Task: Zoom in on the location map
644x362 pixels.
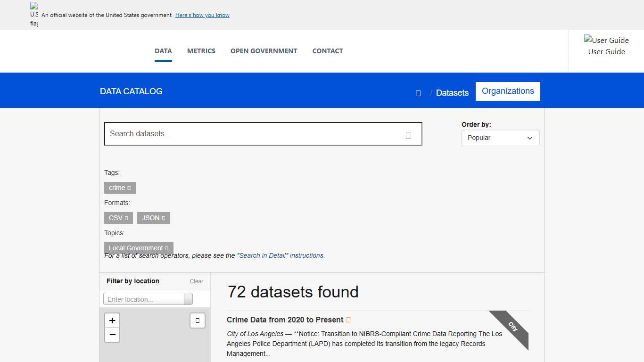Action: coord(112,320)
